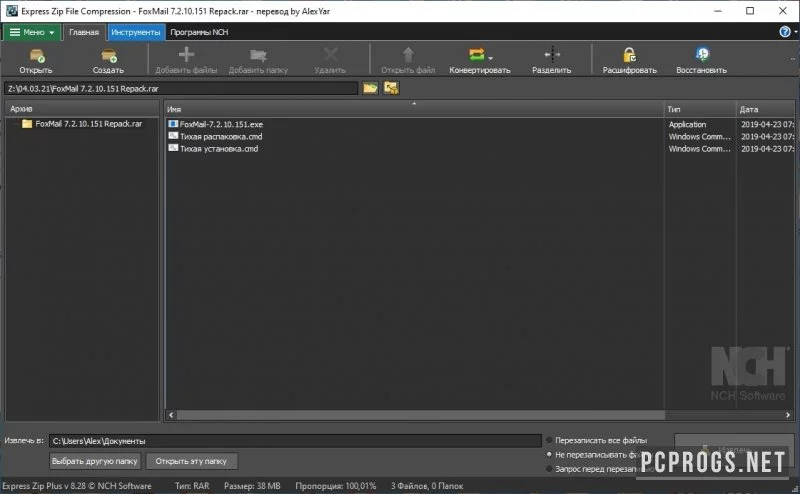The image size is (800, 494).
Task: Click the Тихая распаковка.cmd file icon
Action: click(173, 136)
